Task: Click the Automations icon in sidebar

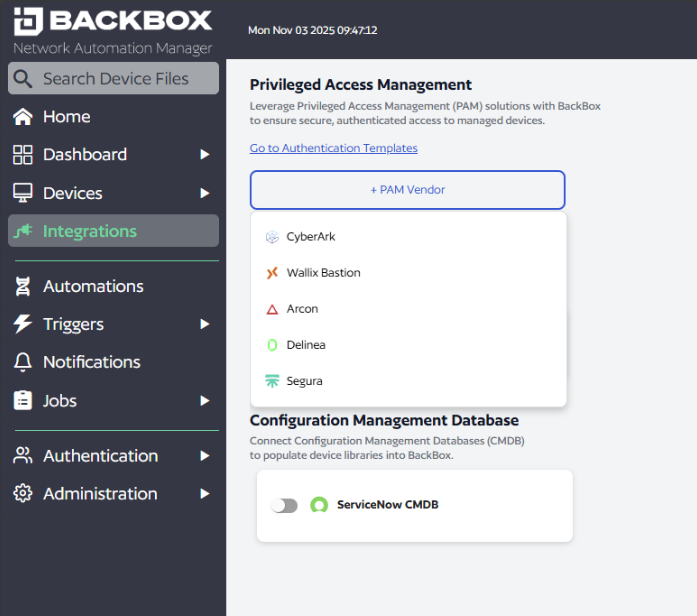Action: [x=22, y=287]
